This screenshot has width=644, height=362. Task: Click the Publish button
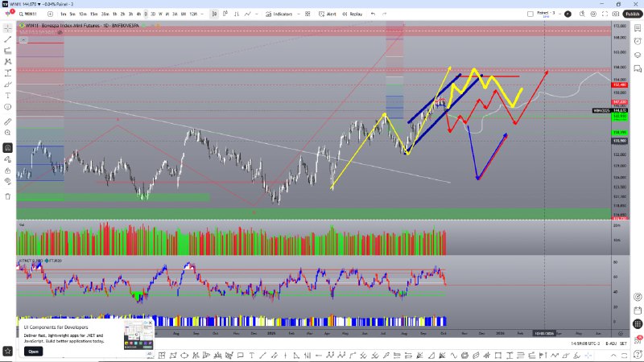pos(631,14)
